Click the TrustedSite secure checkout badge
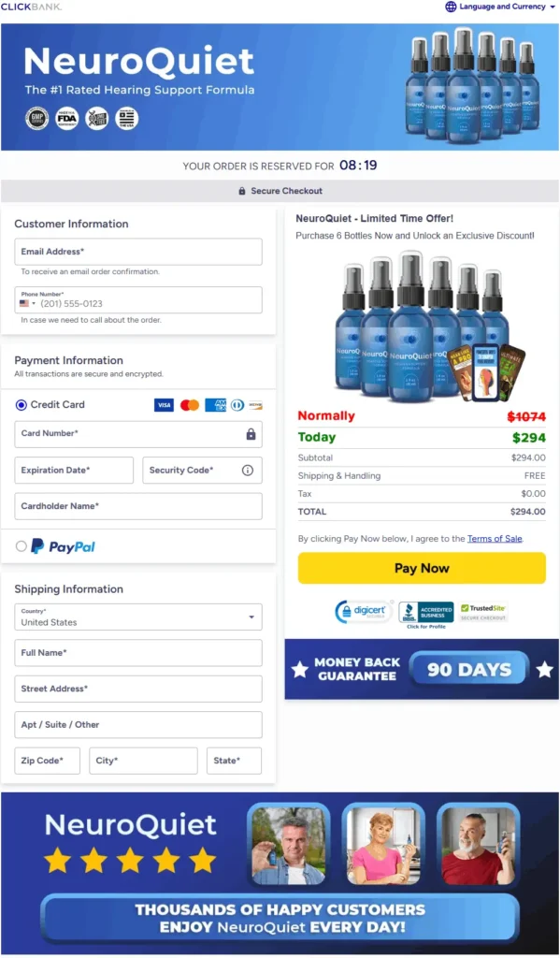 click(x=483, y=612)
